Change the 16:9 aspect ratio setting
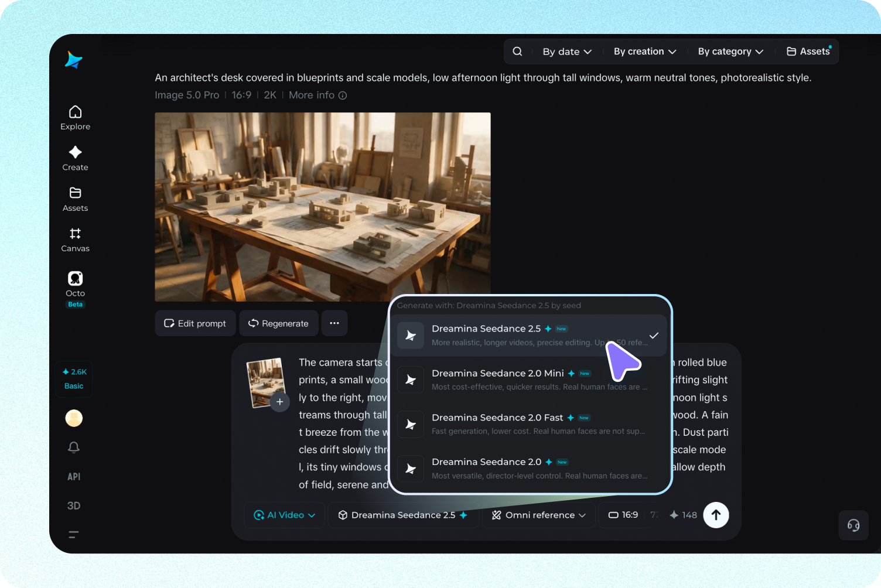Image resolution: width=881 pixels, height=588 pixels. click(623, 515)
